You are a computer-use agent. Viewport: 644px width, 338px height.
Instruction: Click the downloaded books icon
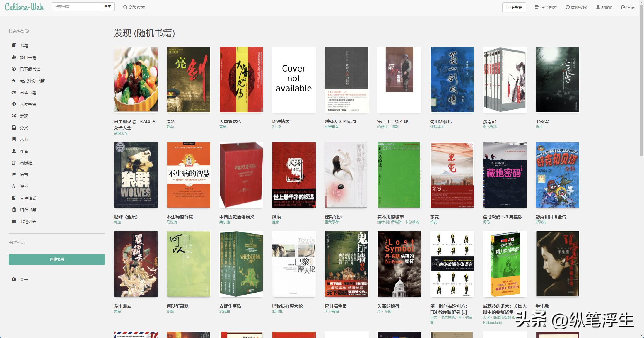pos(14,69)
